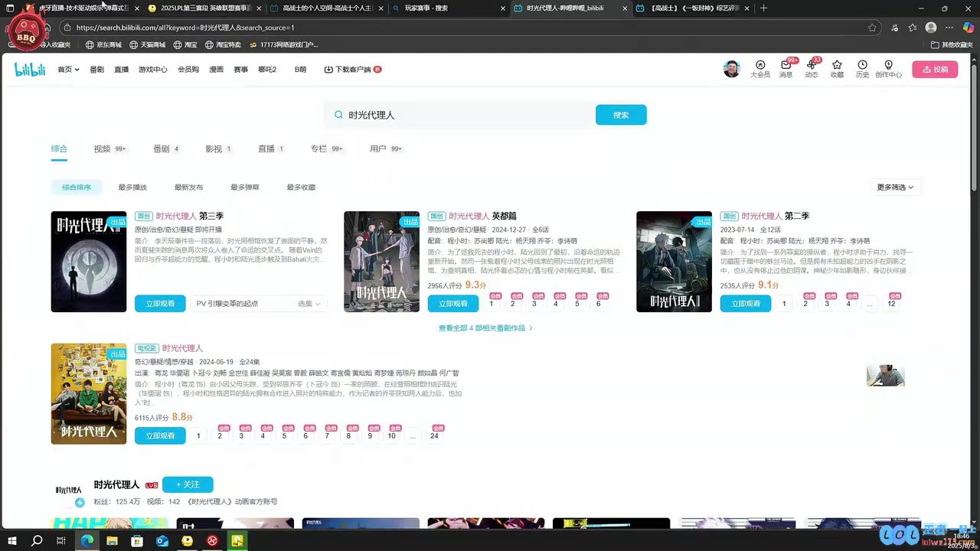Open the 其他收藏夹 bookmarks folder

pos(952,45)
